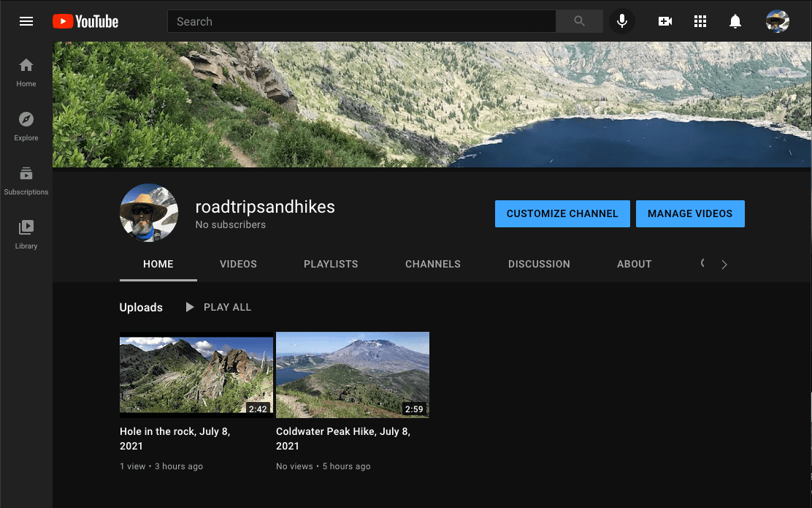Click PLAY ALL for Uploads

(x=218, y=307)
